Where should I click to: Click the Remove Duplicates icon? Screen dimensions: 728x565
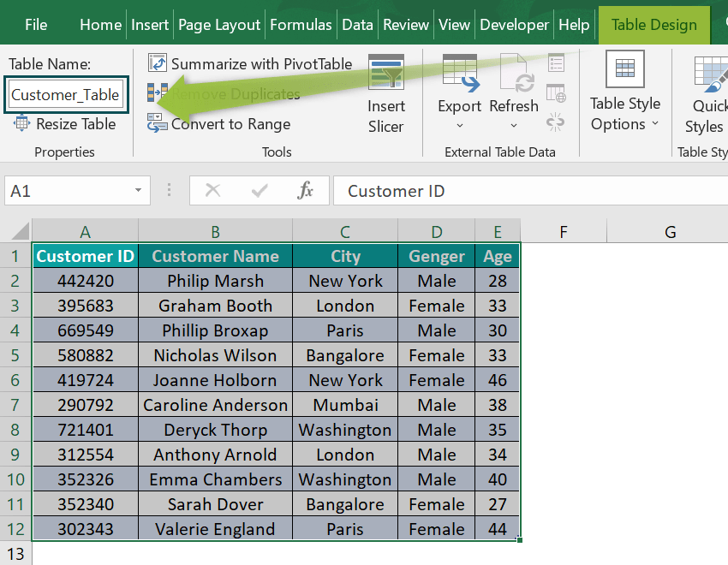point(158,92)
